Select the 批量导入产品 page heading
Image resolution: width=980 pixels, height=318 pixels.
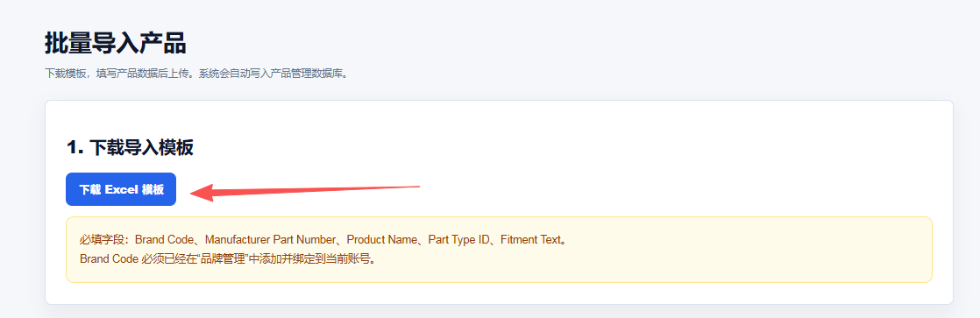tap(115, 44)
